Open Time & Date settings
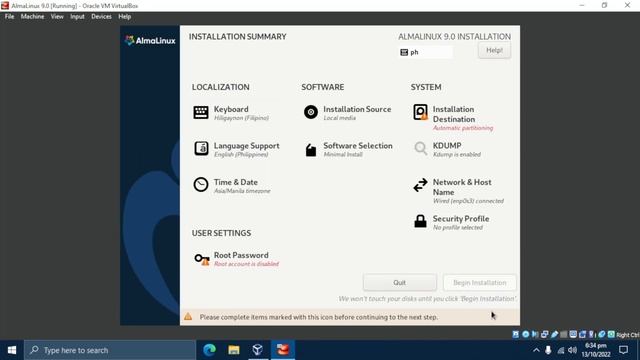Image resolution: width=640 pixels, height=360 pixels. point(232,186)
